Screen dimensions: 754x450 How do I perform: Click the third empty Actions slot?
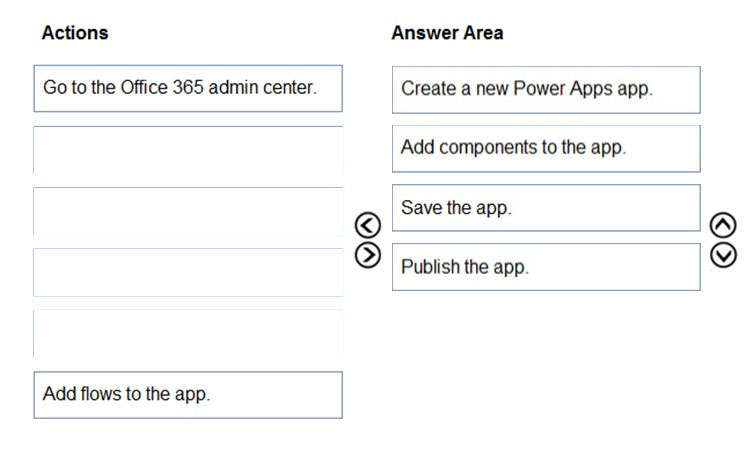click(188, 272)
